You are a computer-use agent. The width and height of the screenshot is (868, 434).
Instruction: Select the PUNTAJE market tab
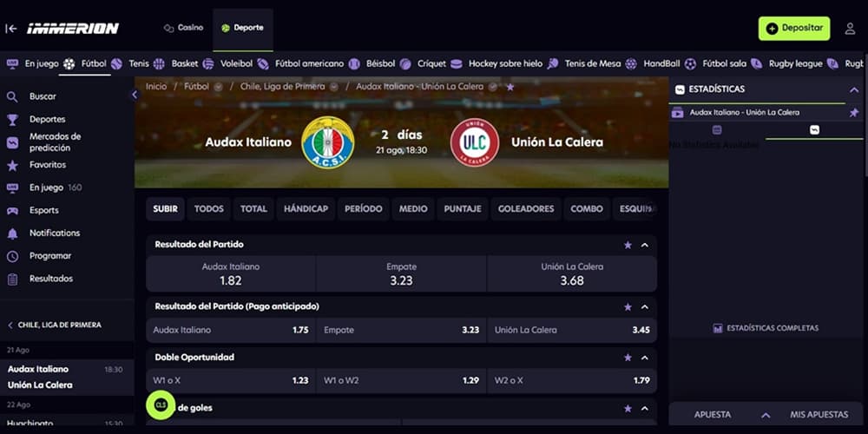coord(463,208)
